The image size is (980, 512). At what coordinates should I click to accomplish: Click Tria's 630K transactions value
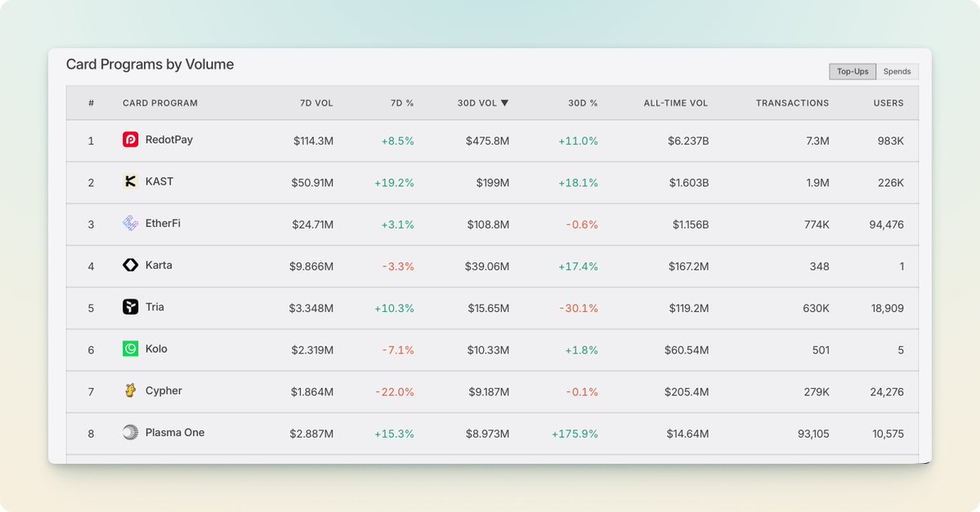[817, 309]
